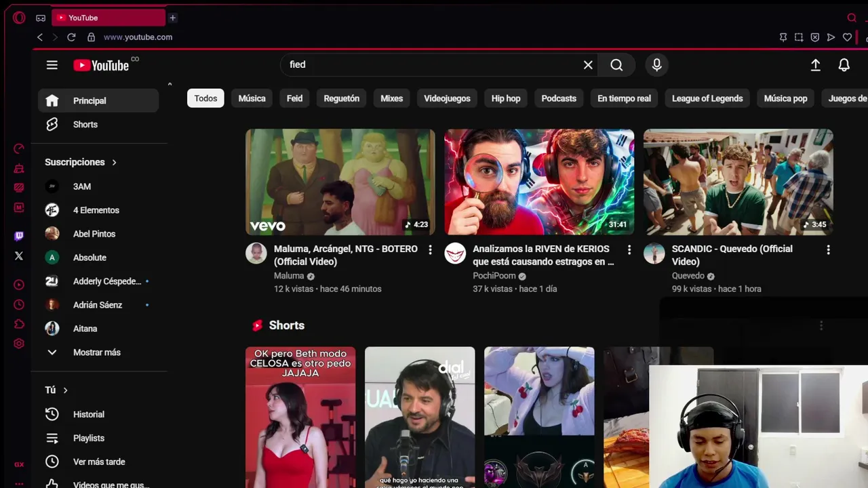Clear the search box with the X
868x488 pixels.
click(588, 65)
